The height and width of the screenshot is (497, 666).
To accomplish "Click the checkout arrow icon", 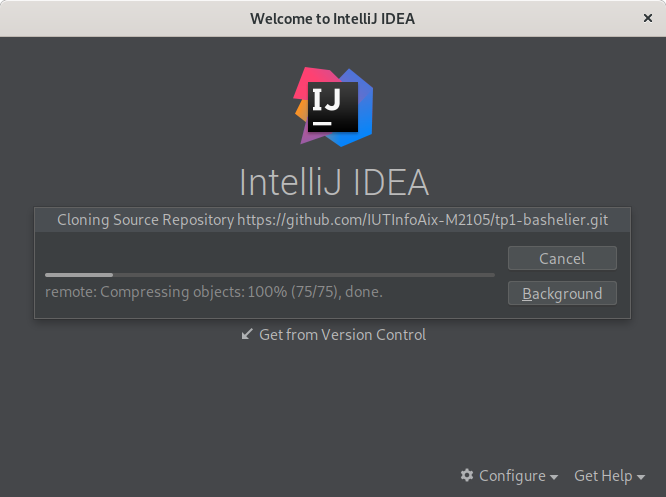I will point(247,334).
